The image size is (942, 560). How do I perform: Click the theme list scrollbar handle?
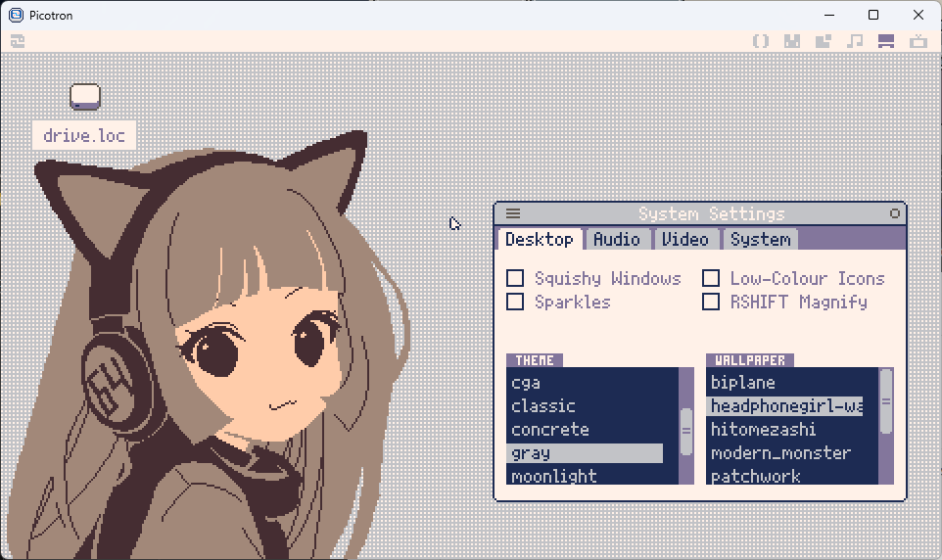pyautogui.click(x=686, y=432)
